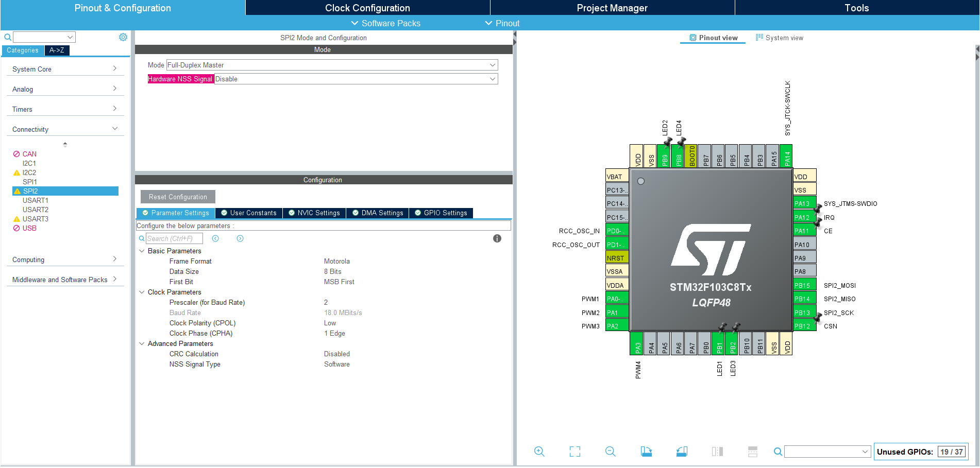Viewport: 980px width, 468px height.
Task: Switch to the Project Manager tab
Action: 612,8
